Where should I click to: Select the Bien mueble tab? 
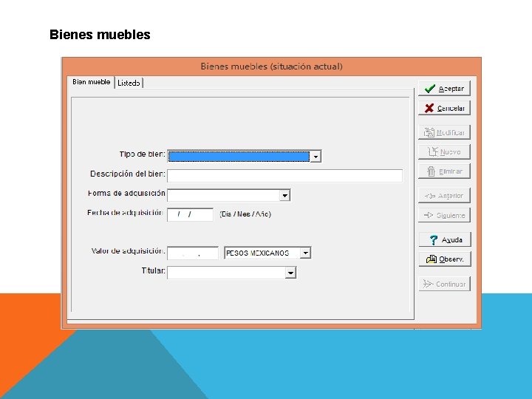point(91,82)
